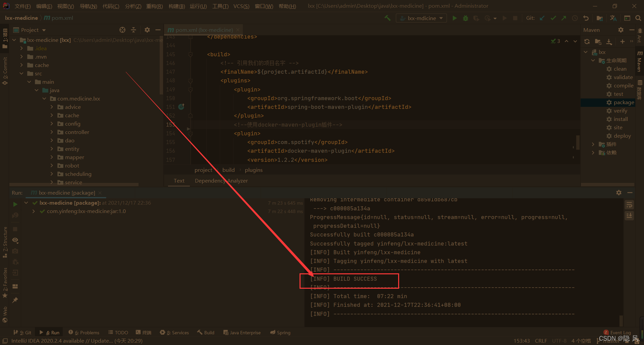
Task: Open the TODO tool window
Action: pyautogui.click(x=118, y=333)
